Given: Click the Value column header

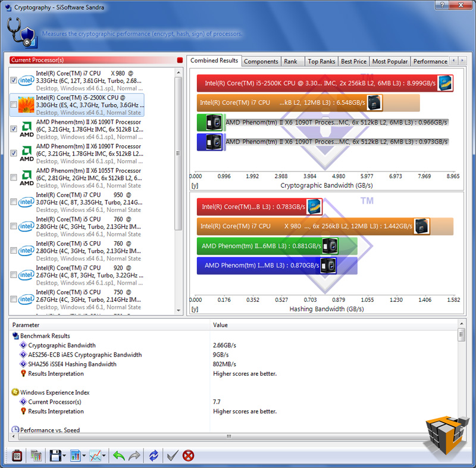Looking at the screenshot, I should [334, 325].
